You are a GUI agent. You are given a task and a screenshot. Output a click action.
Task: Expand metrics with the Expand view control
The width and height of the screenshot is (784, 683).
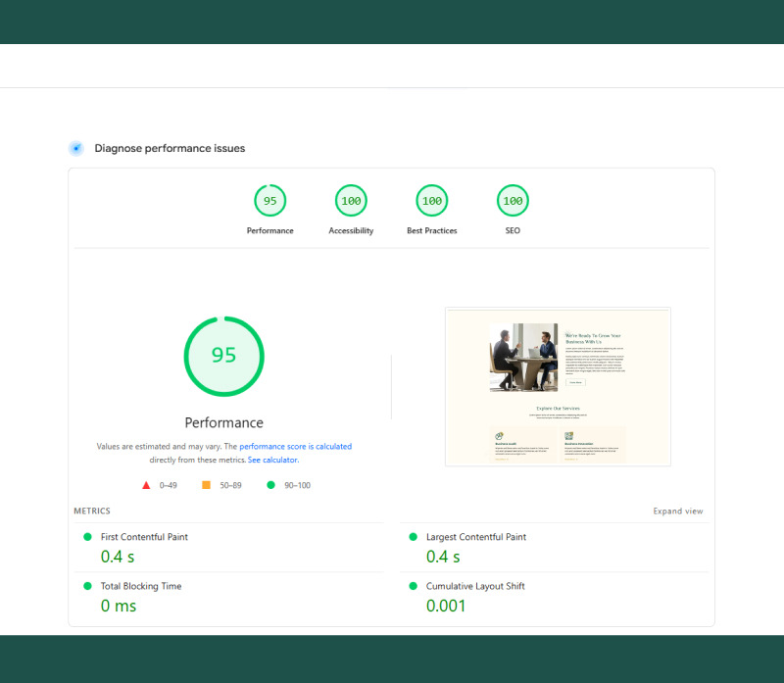click(678, 511)
